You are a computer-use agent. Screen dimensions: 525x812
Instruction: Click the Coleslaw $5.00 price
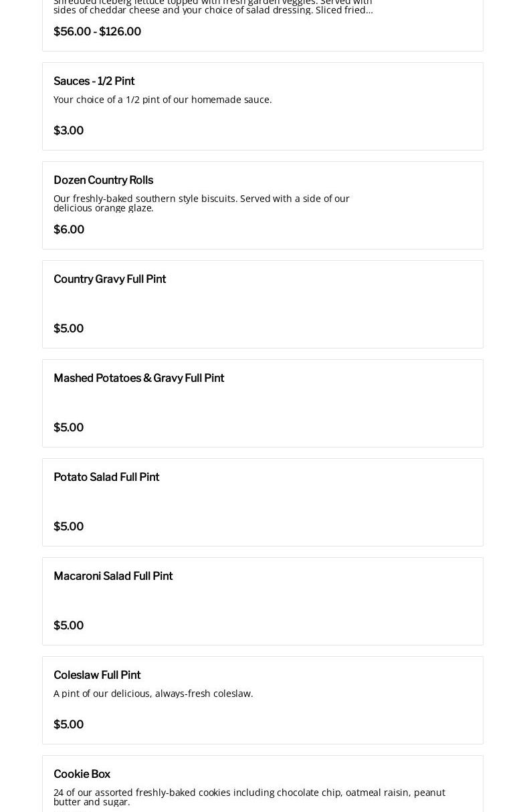click(x=68, y=724)
